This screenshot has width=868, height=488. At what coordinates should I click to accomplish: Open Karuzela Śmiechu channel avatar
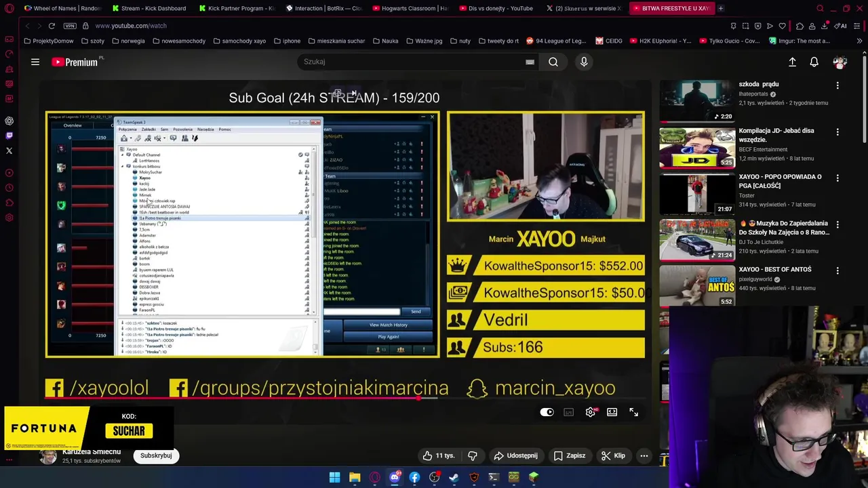point(48,455)
